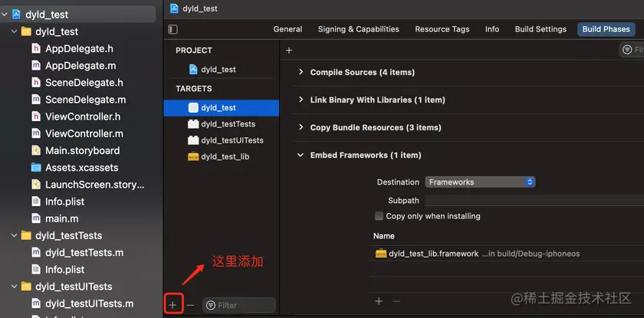Click dyld_test_lib.framework toolbox icon

click(x=381, y=254)
